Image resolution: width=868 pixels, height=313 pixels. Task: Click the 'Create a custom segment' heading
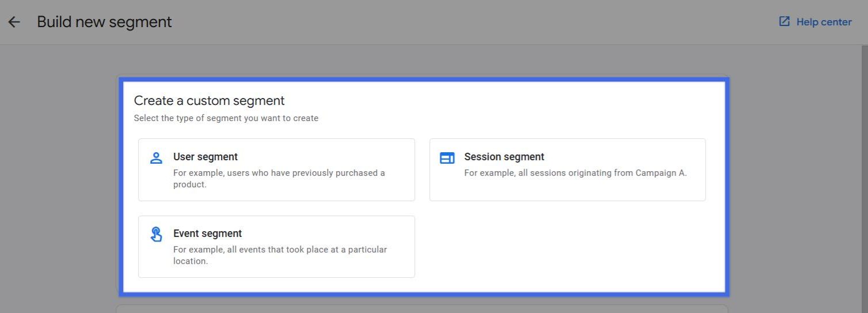tap(210, 100)
